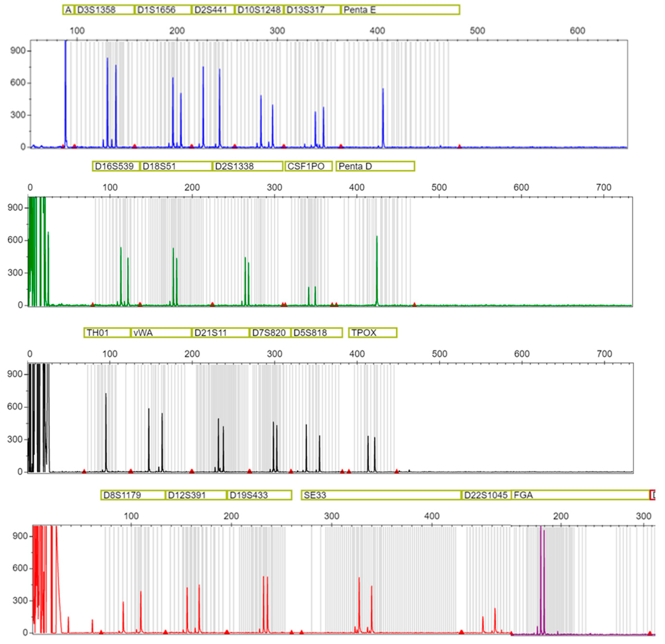Screen dimensions: 665x644
Task: Select the D10S1248 marker box
Action: (259, 10)
